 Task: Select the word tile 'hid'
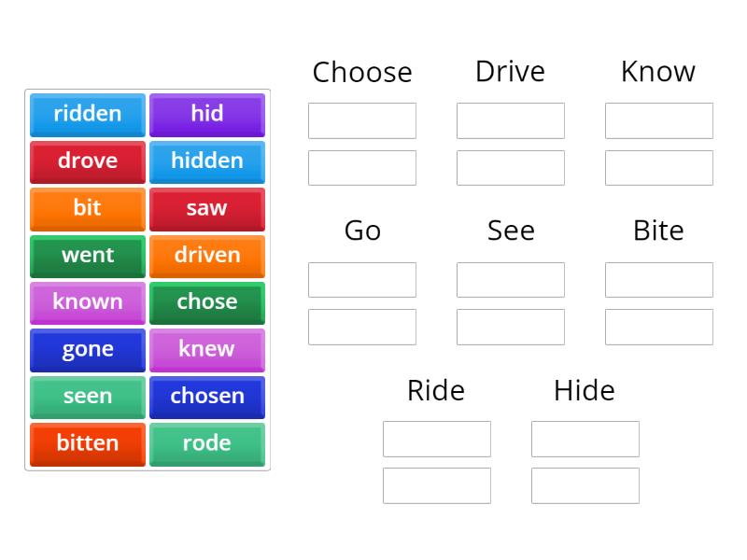tap(207, 114)
